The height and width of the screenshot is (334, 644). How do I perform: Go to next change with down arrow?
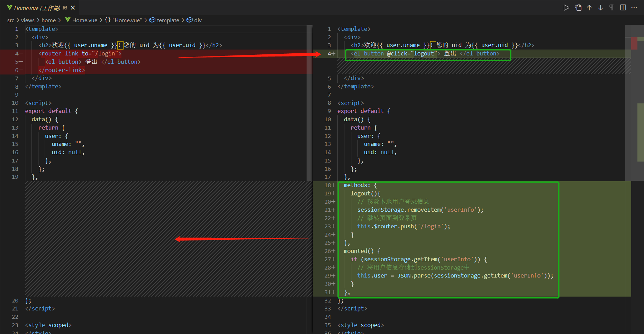[x=600, y=8]
